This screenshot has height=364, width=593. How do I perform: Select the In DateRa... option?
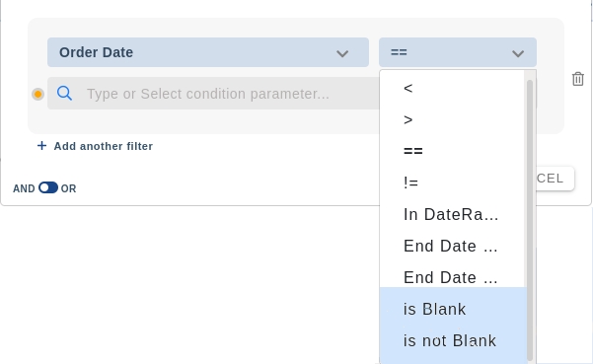(x=453, y=214)
